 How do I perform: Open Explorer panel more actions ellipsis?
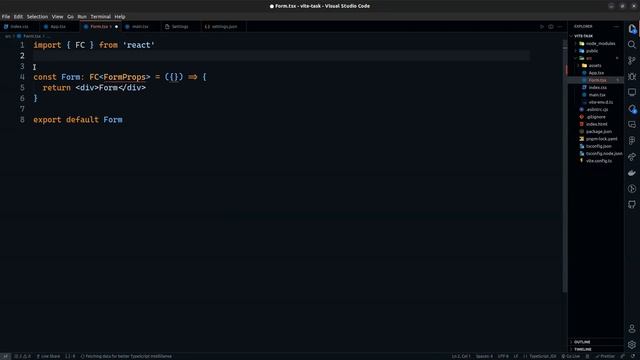[616, 27]
